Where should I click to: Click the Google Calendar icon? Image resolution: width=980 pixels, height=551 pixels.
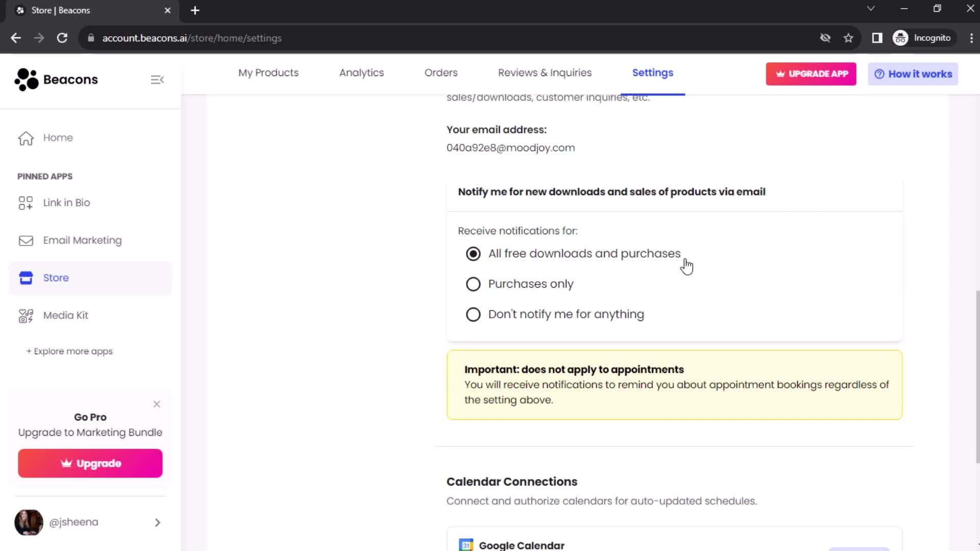click(465, 545)
